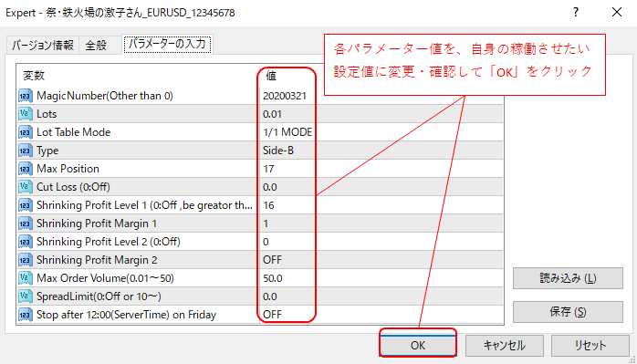Screen dimensions: 637x364
Task: Select the Shrinking Profit Margin 1 label
Action: pyautogui.click(x=97, y=224)
